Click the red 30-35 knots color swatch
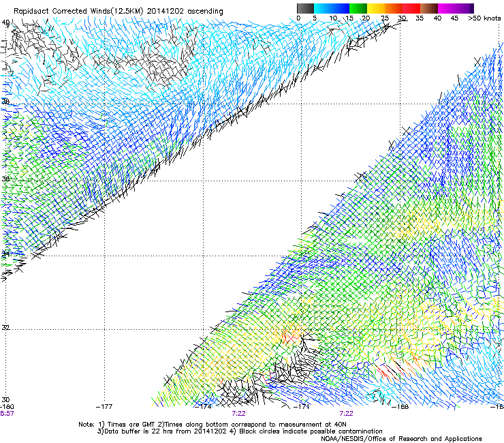 pyautogui.click(x=411, y=8)
